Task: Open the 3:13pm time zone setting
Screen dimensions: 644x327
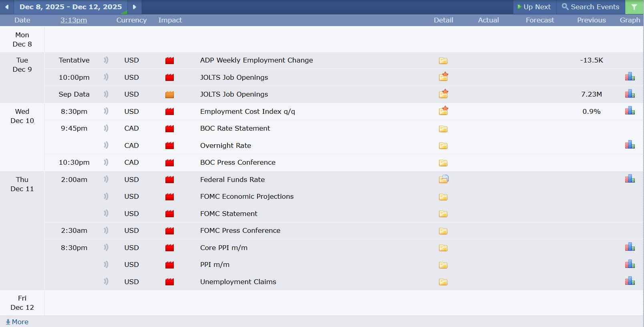Action: click(74, 20)
